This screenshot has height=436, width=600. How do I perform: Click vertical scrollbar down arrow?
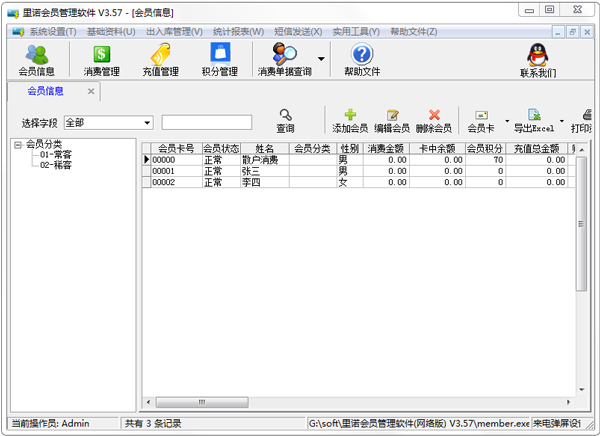coord(582,389)
